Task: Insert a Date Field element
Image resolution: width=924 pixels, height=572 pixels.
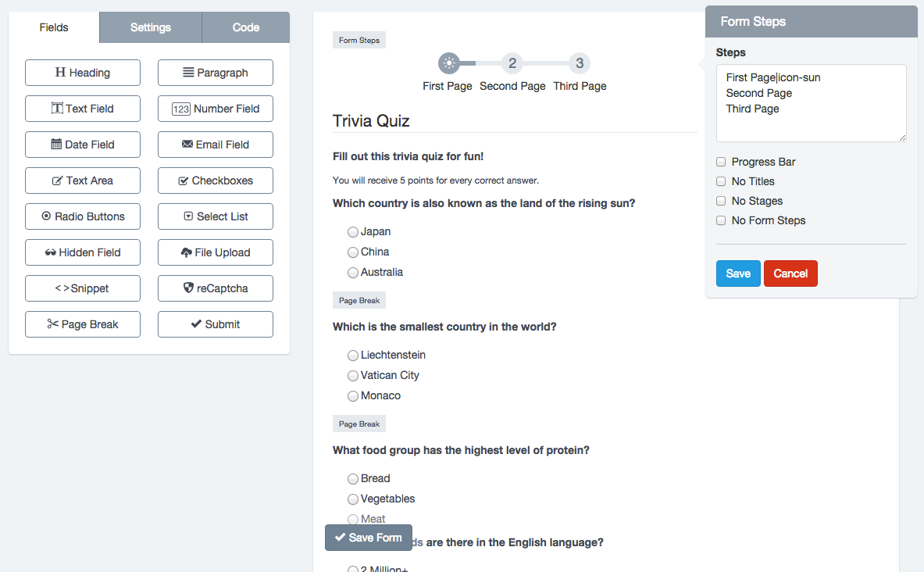Action: click(83, 145)
